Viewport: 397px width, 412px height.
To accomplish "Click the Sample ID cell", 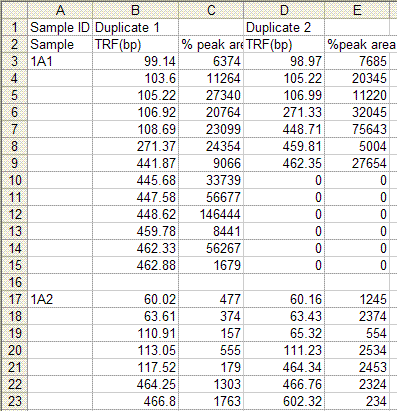I will (60, 27).
